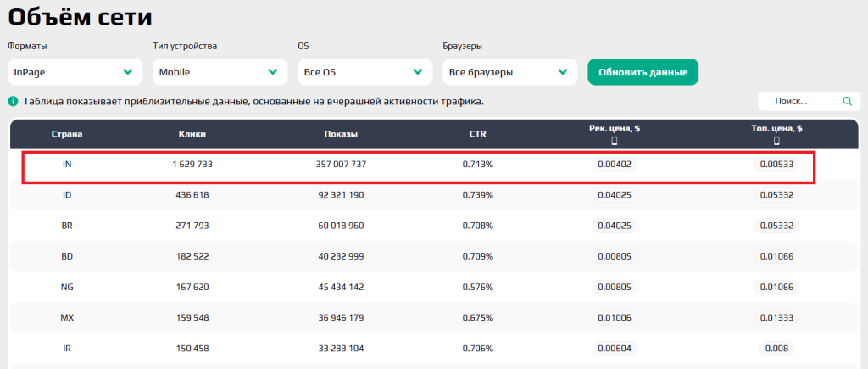This screenshot has height=369, width=868.
Task: Click top price 0.01066 in NG row
Action: pos(776,287)
